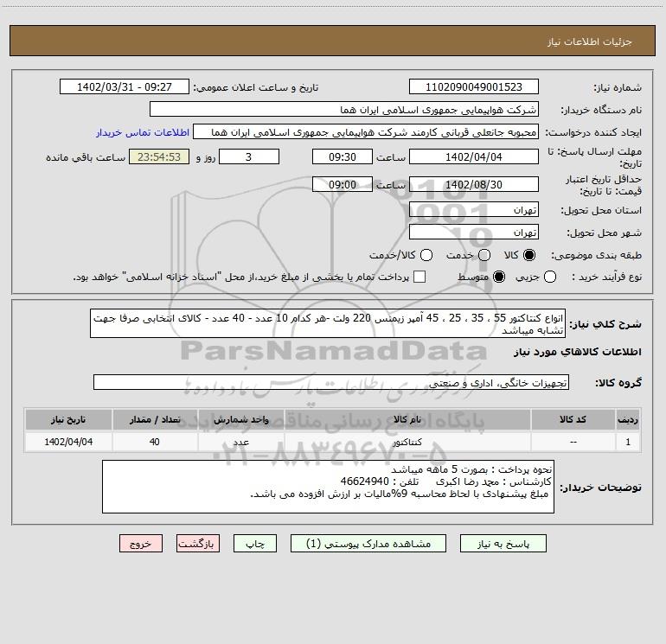666x644 pixels.
Task: Open مشاهده مدارک پیوستی (1) button
Action: point(368,544)
